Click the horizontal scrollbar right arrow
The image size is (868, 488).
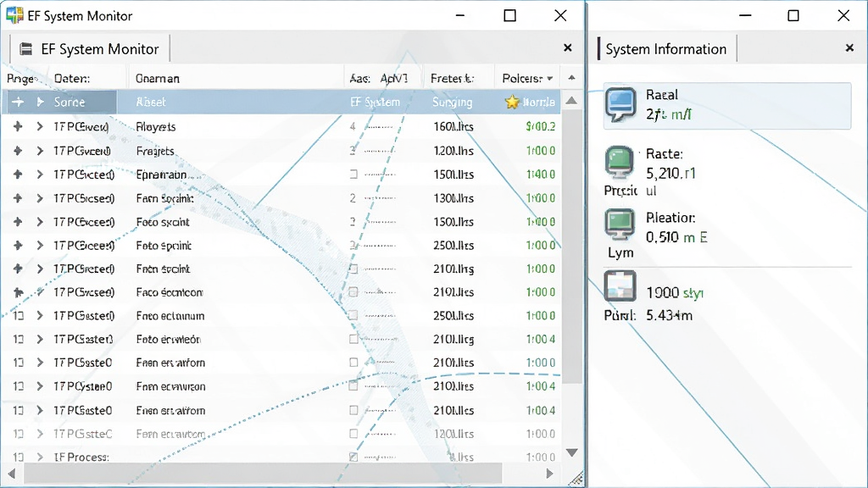[549, 474]
